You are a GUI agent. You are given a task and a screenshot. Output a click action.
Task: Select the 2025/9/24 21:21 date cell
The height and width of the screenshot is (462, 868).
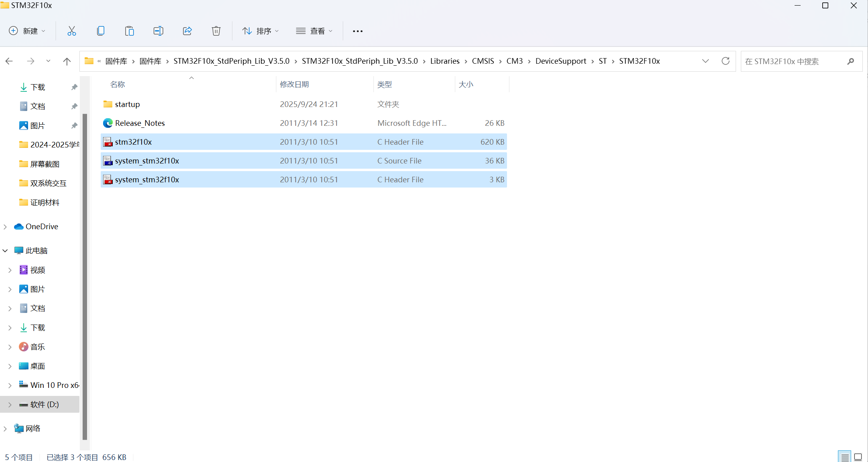(x=309, y=104)
